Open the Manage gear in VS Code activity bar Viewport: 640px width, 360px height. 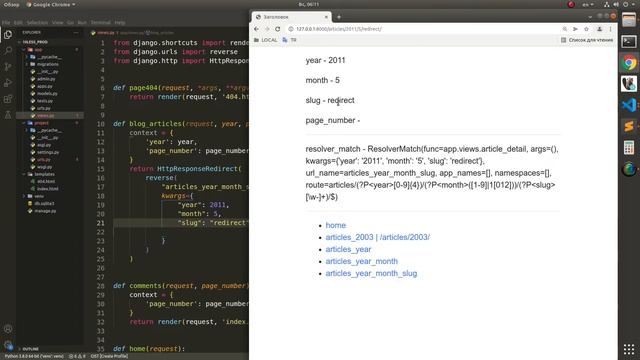click(8, 345)
